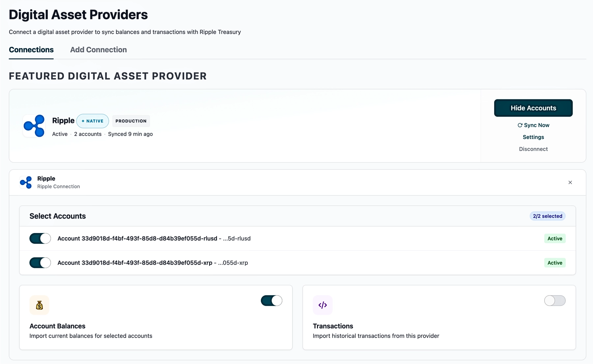Screen dimensions: 593x364
Task: Enable the Transactions import toggle
Action: [555, 300]
